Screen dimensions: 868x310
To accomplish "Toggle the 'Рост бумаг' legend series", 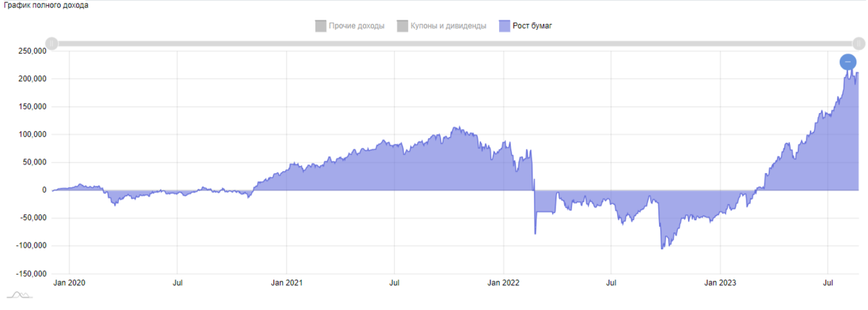I will coord(526,26).
